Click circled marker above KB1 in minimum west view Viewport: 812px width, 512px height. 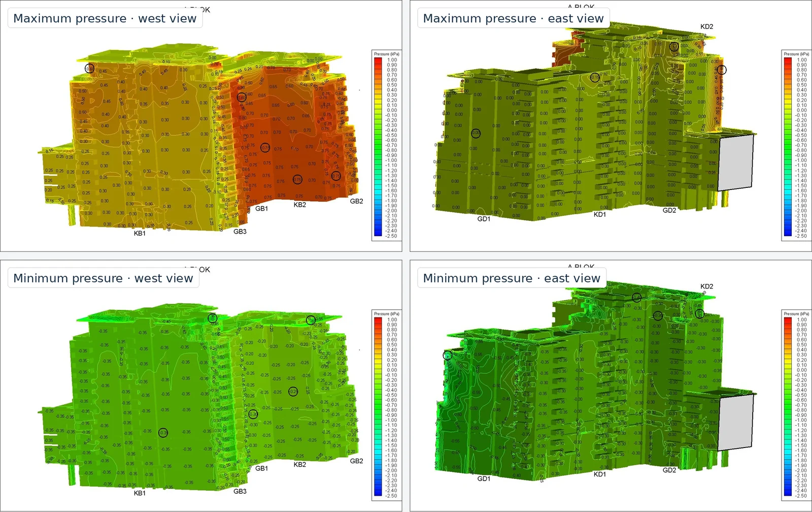(x=163, y=433)
